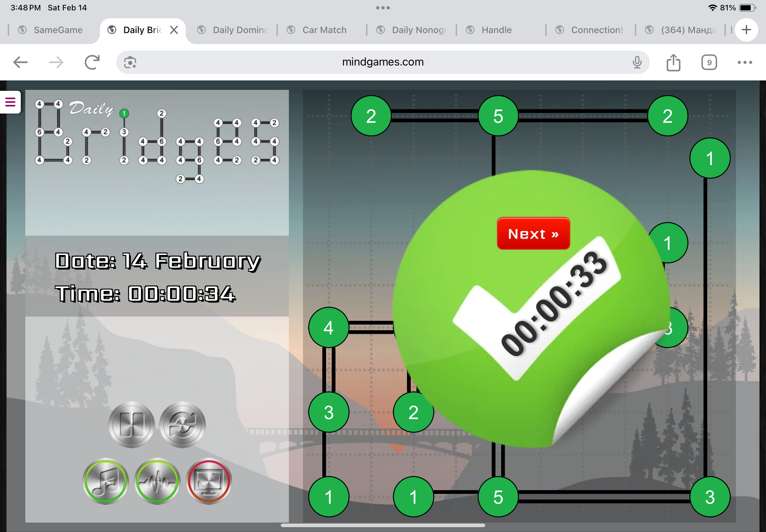Toggle the fullscreen monitor button
766x532 pixels.
(209, 481)
